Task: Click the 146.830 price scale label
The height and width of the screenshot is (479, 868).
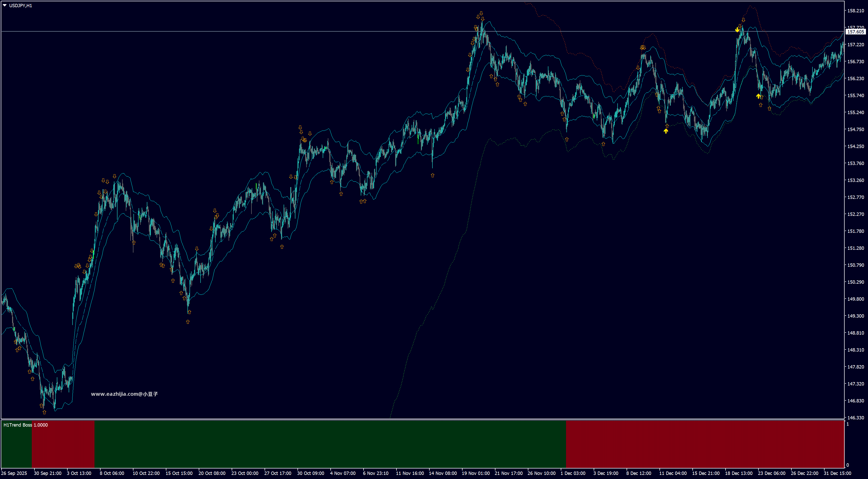Action: tap(856, 401)
